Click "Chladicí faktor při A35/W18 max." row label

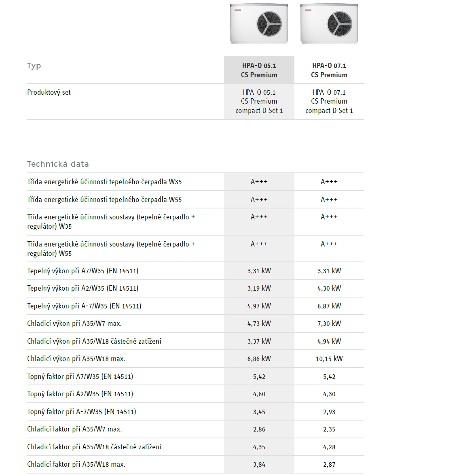76,464
